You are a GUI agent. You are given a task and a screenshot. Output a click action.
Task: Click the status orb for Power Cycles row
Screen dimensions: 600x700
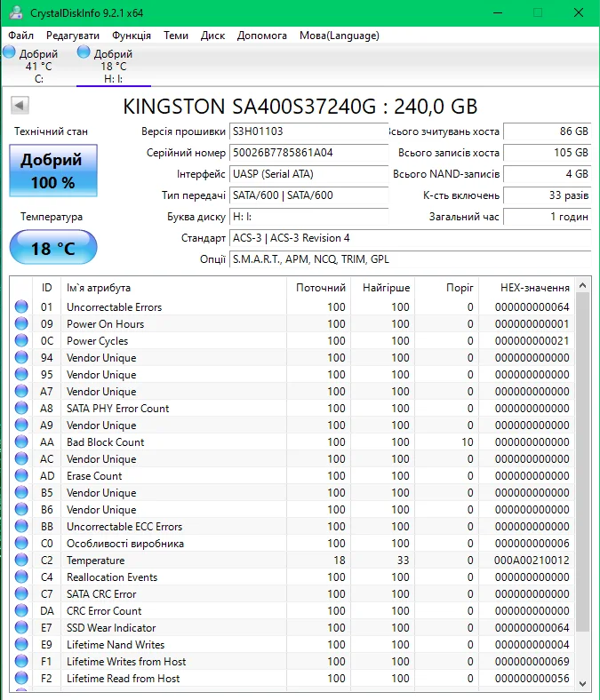(21, 340)
